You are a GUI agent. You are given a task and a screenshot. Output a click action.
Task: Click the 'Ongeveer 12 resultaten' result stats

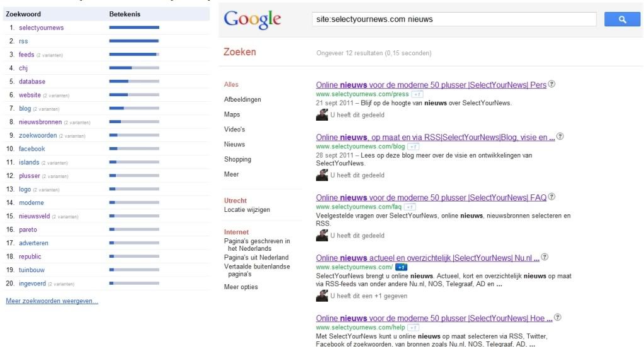click(x=373, y=53)
